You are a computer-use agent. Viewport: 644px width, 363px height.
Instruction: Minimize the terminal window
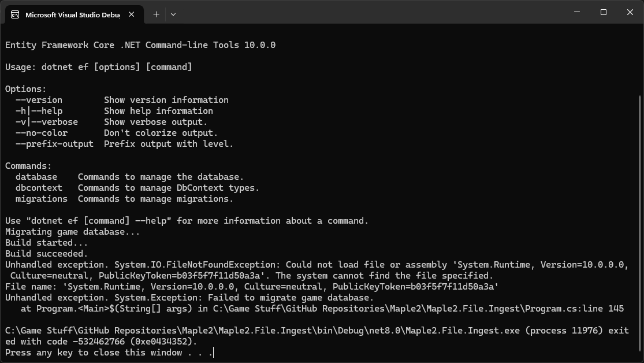point(577,12)
